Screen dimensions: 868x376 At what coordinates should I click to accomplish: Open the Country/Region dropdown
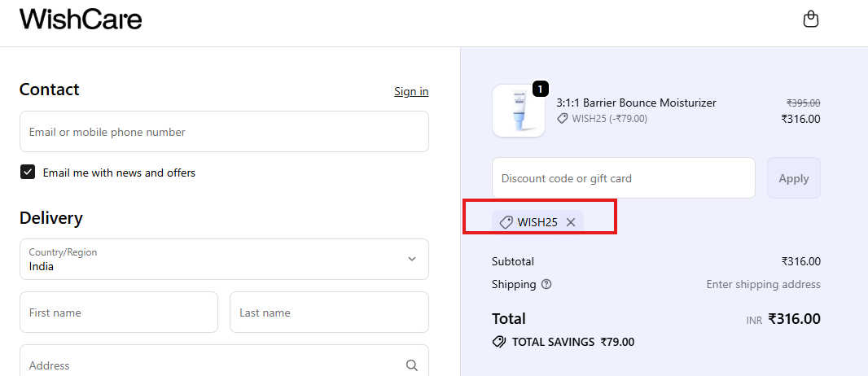click(224, 260)
